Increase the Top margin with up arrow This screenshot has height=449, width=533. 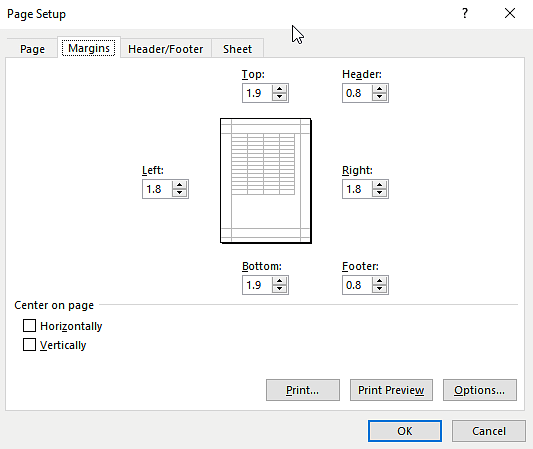[x=279, y=89]
